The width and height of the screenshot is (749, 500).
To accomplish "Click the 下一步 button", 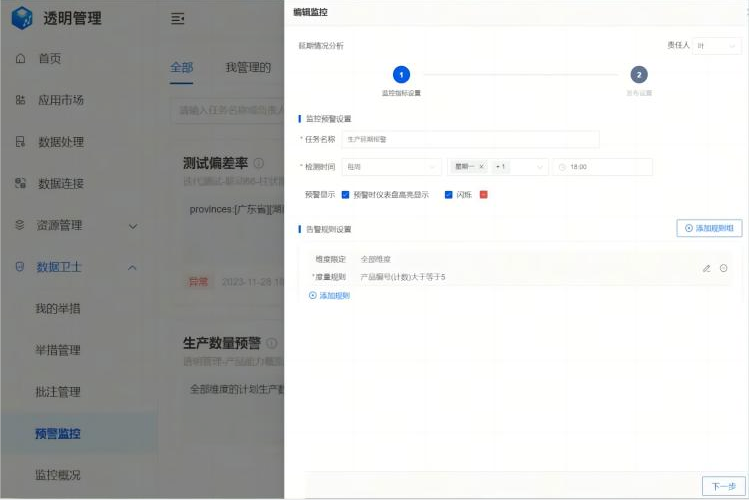I will 723,486.
